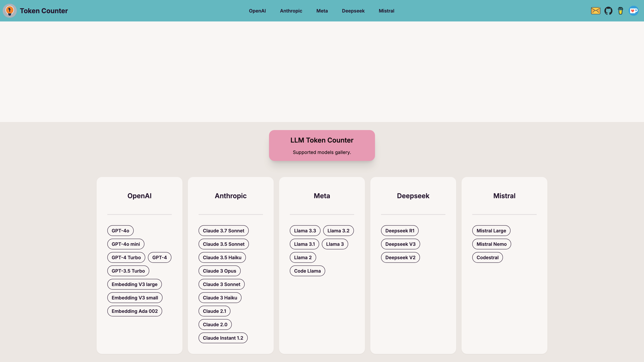Select Anthropic in the top navigation
The width and height of the screenshot is (644, 362).
tap(291, 11)
